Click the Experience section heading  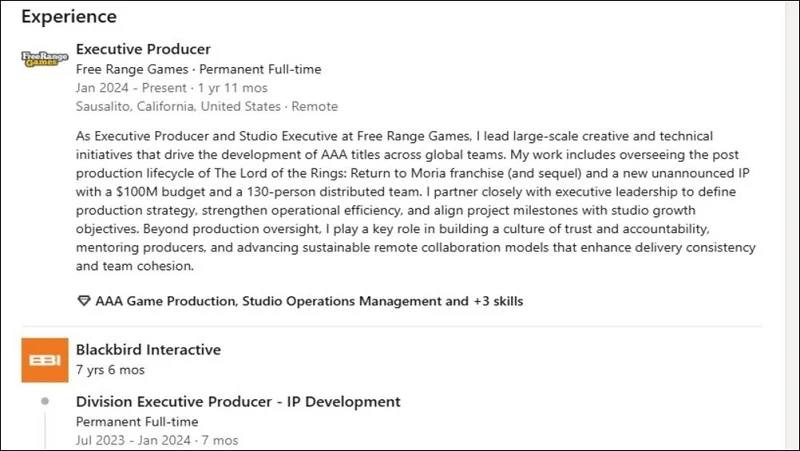tap(69, 17)
